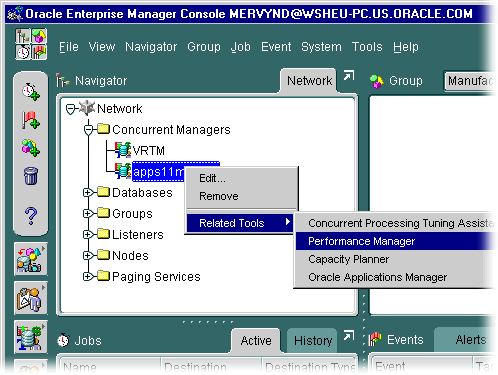Open the Help menu
This screenshot has height=375, width=498.
(405, 47)
